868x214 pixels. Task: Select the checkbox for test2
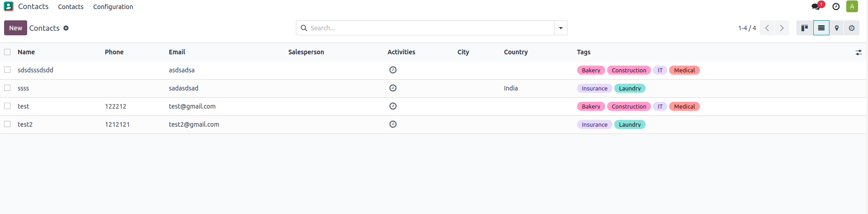click(x=7, y=124)
